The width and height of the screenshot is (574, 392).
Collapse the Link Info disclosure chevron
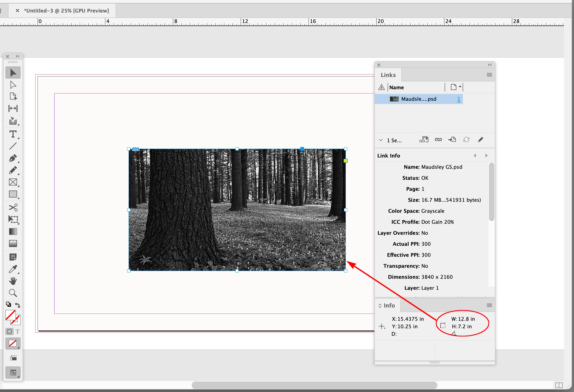(x=381, y=140)
